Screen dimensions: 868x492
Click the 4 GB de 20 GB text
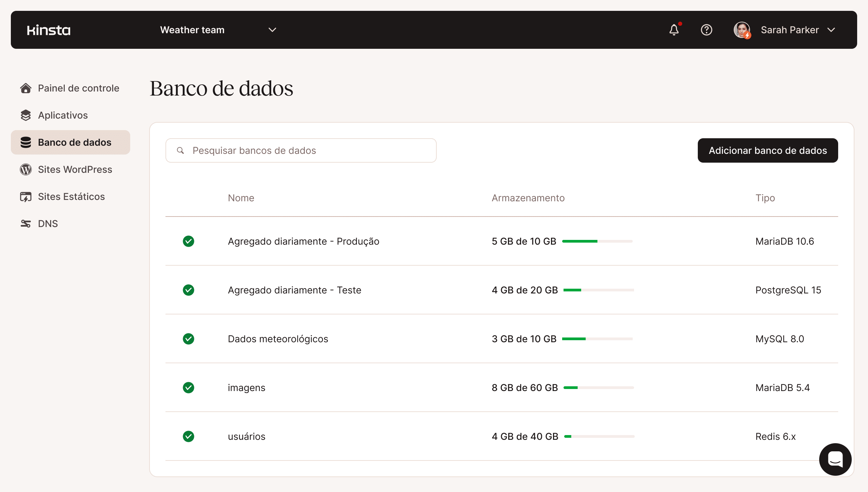[x=525, y=290]
